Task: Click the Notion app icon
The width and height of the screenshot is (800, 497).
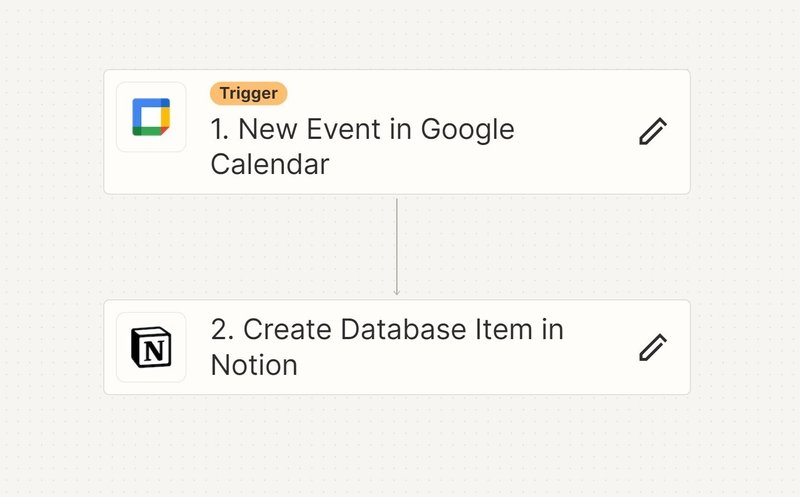Action: click(x=151, y=347)
